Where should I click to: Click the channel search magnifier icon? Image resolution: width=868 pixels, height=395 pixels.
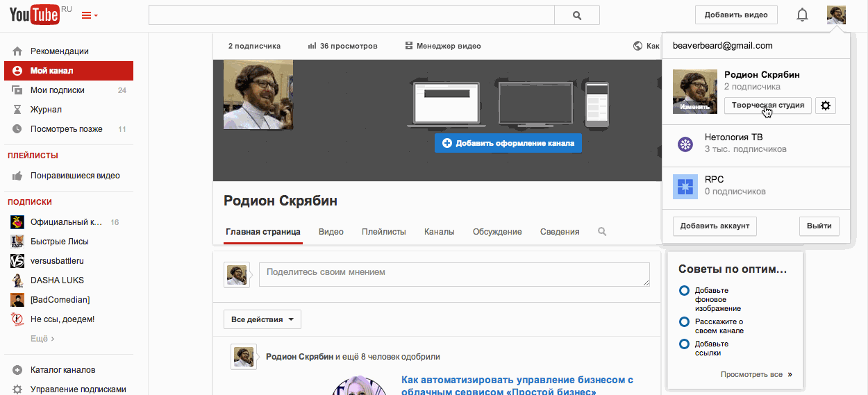tap(602, 232)
